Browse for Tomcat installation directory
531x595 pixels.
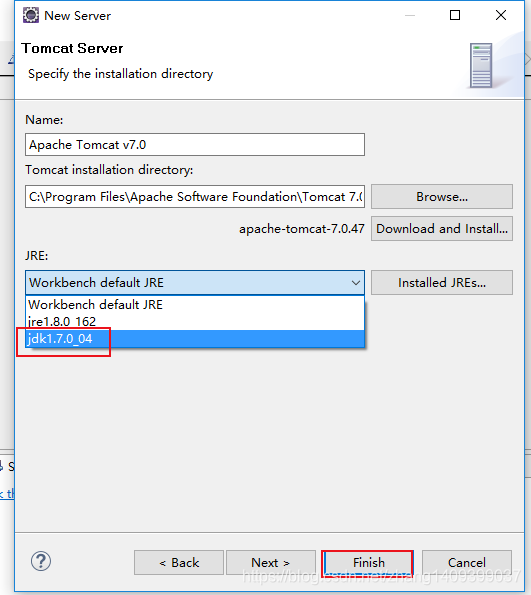click(x=442, y=197)
